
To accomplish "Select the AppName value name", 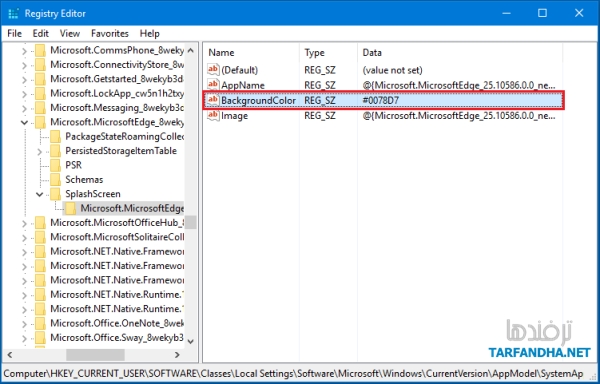I will 243,85.
